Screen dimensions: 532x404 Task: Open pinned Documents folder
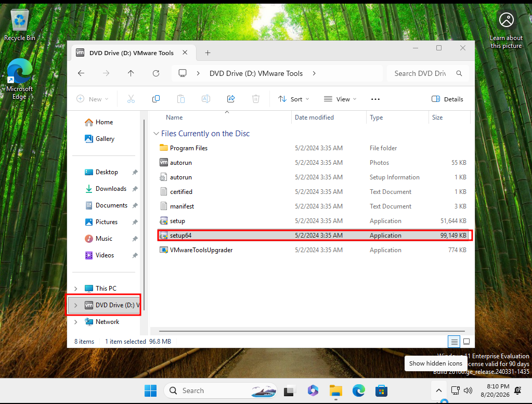[x=111, y=205]
